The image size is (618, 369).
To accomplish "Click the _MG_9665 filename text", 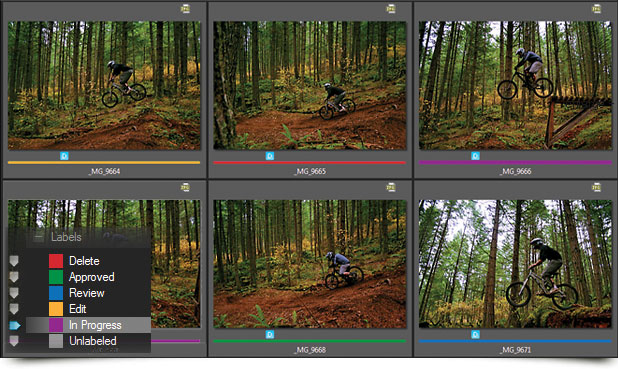I will (x=310, y=171).
